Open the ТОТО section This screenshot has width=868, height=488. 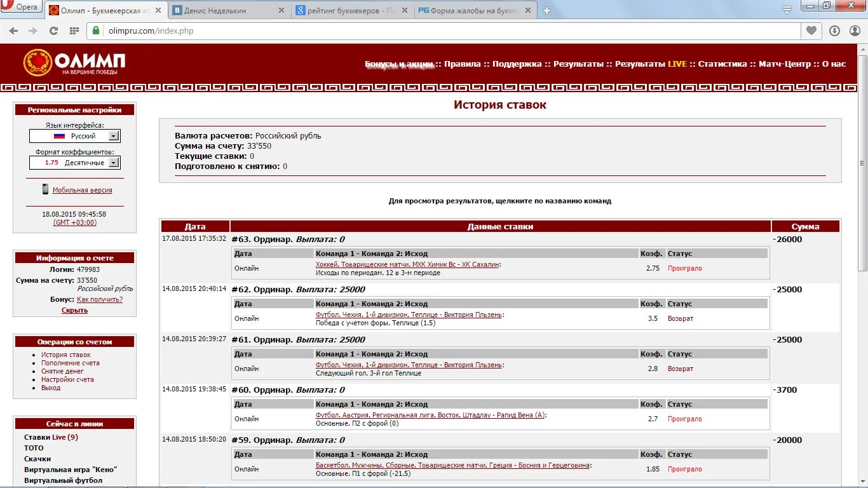point(34,448)
